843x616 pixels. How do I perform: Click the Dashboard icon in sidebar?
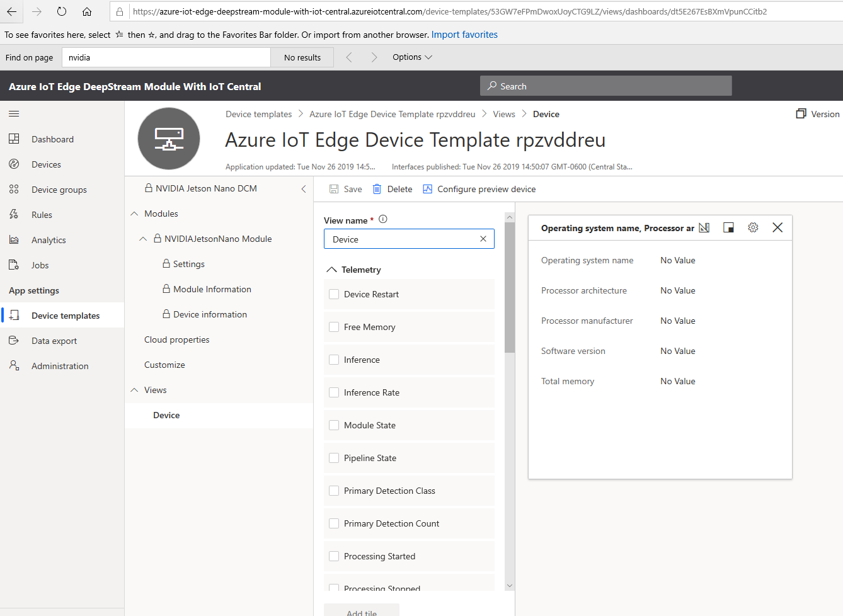[14, 139]
